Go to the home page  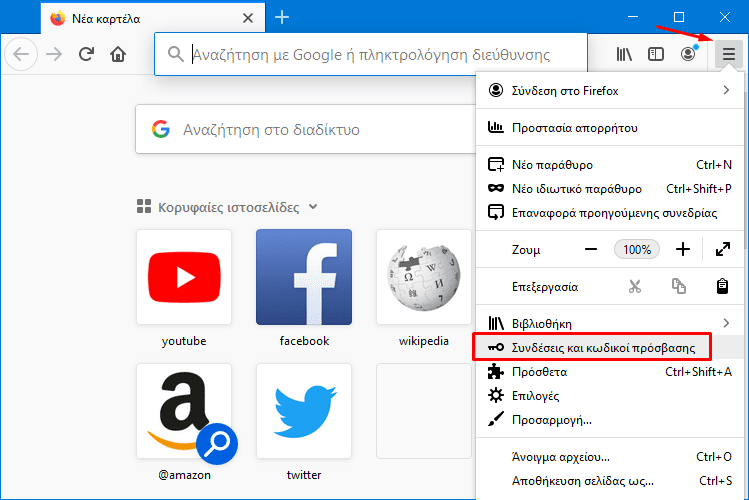pos(118,54)
